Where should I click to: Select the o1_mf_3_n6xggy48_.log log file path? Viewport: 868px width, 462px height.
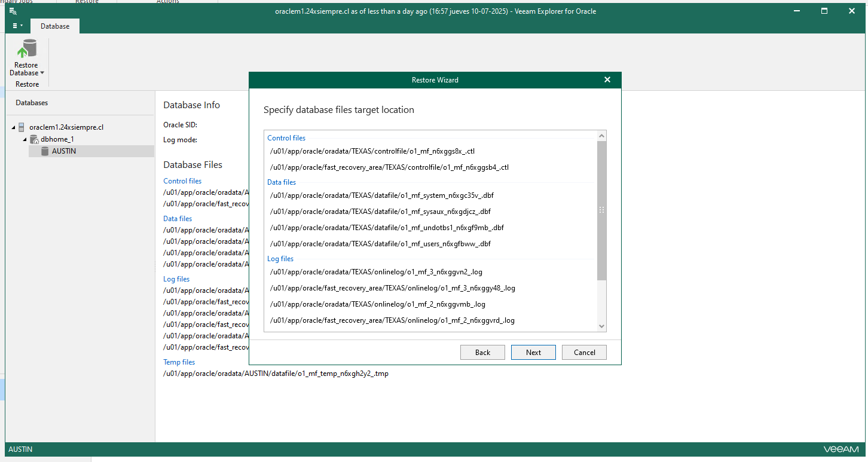point(392,288)
